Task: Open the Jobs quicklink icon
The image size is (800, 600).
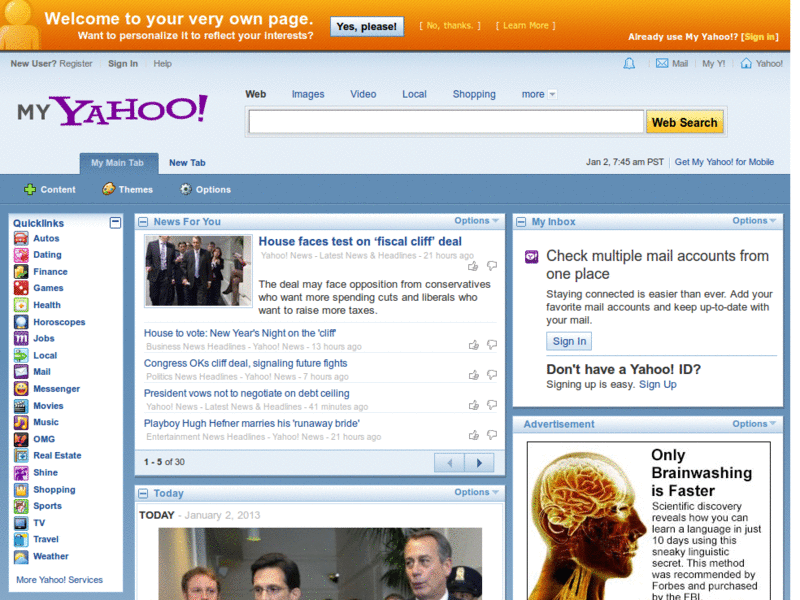Action: tap(21, 338)
